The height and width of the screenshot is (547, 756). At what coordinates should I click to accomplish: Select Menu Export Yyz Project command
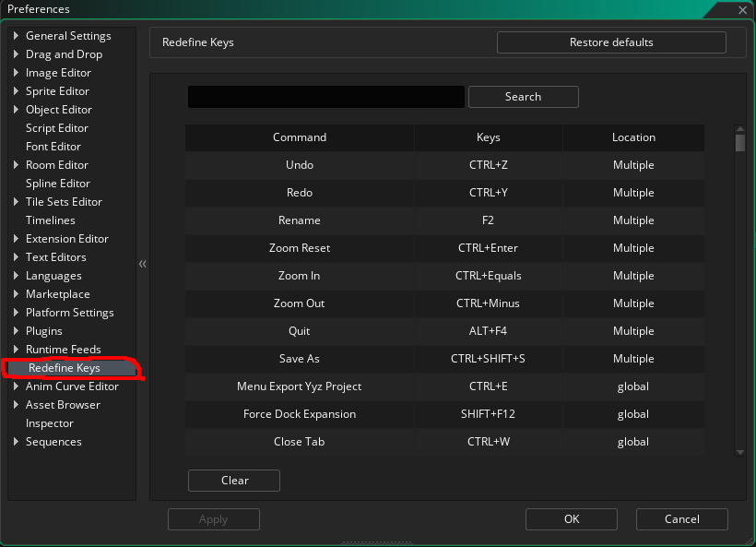[300, 386]
